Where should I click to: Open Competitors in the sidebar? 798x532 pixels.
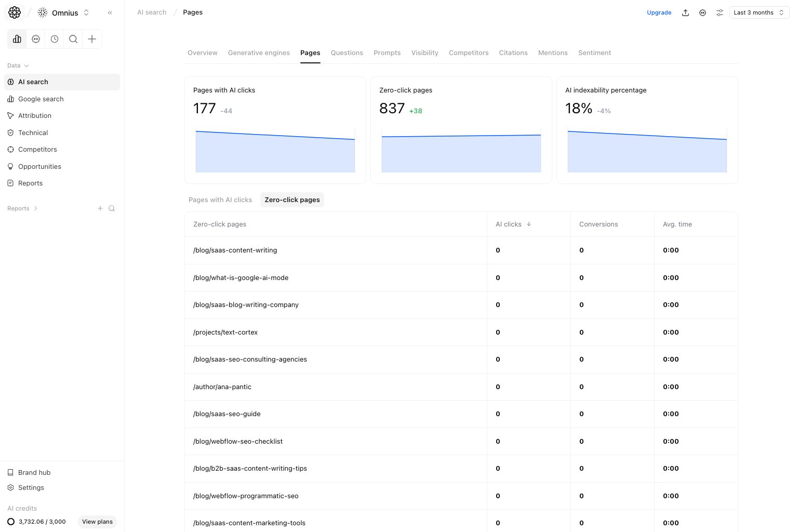(x=62, y=150)
